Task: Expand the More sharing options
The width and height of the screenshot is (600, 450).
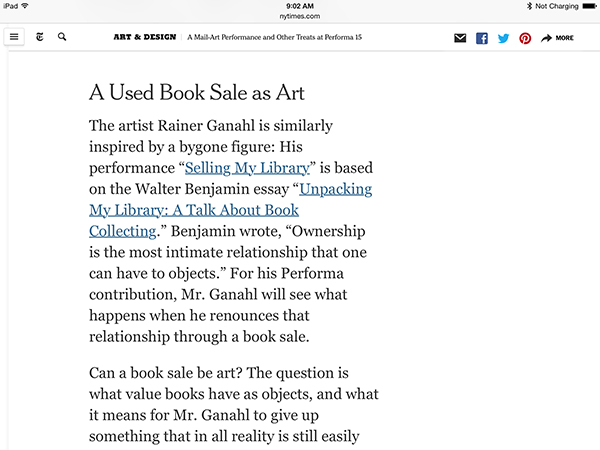Action: point(557,38)
